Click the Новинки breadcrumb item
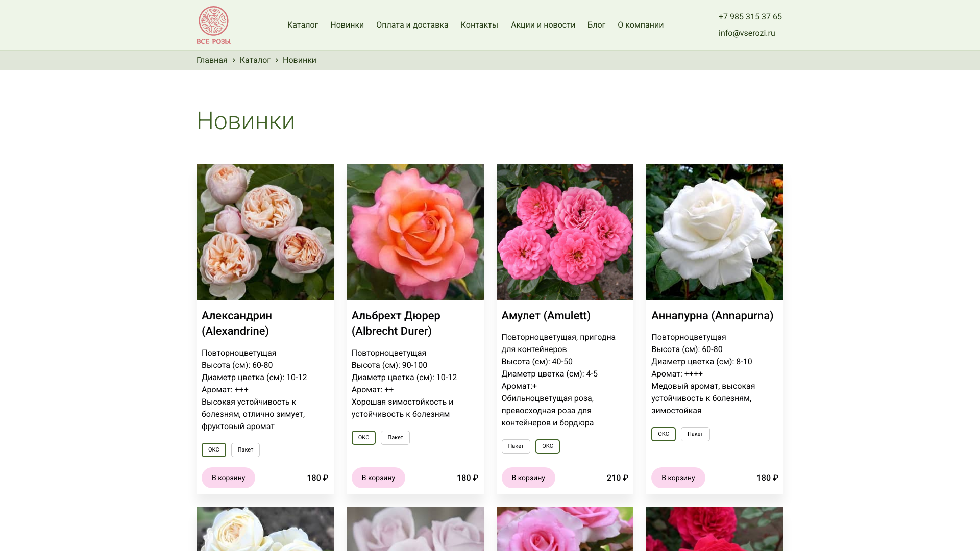 coord(300,60)
